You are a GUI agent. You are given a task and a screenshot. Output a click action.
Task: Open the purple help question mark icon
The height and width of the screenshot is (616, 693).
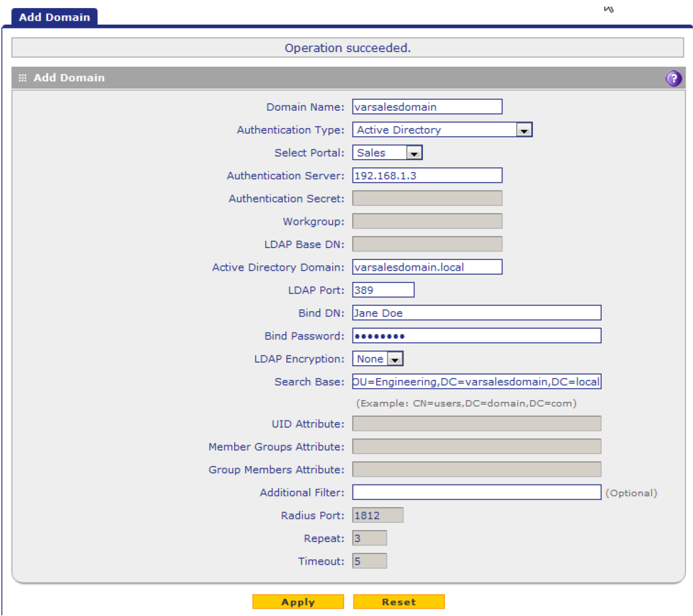click(673, 79)
